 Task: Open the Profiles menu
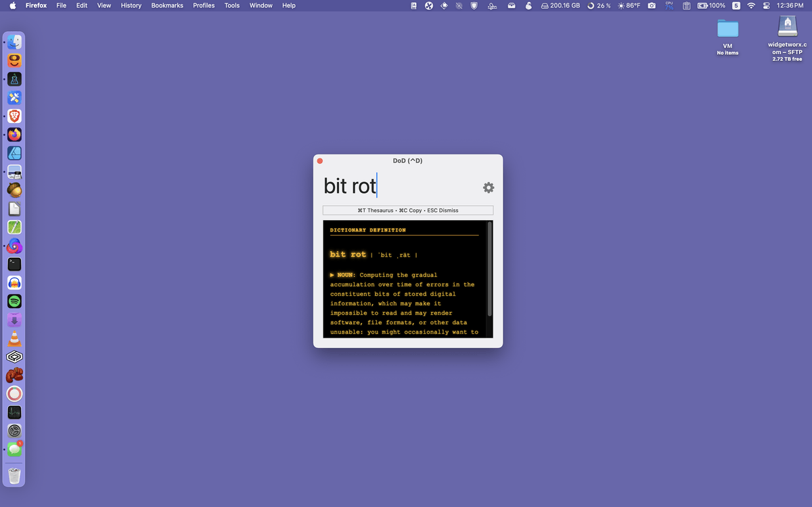[204, 5]
